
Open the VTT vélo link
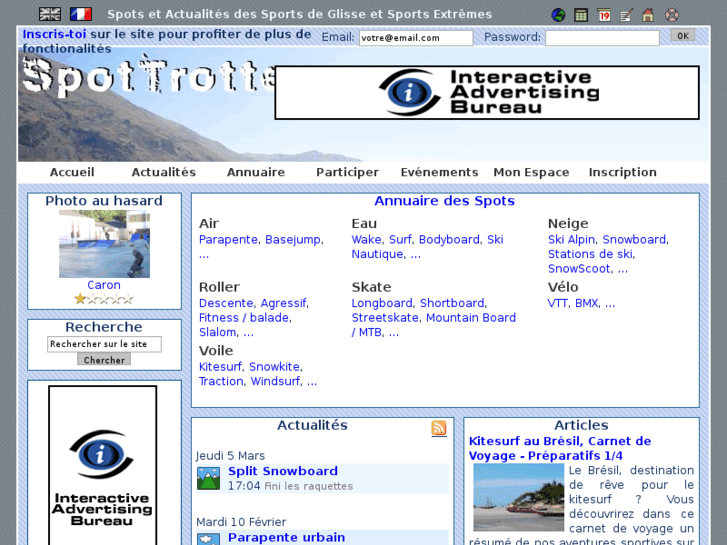558,303
